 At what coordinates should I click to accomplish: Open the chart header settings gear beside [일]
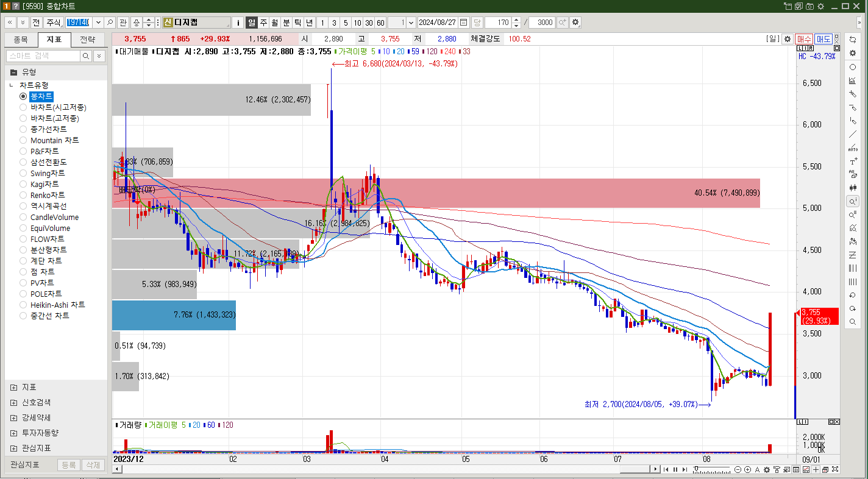(x=787, y=38)
